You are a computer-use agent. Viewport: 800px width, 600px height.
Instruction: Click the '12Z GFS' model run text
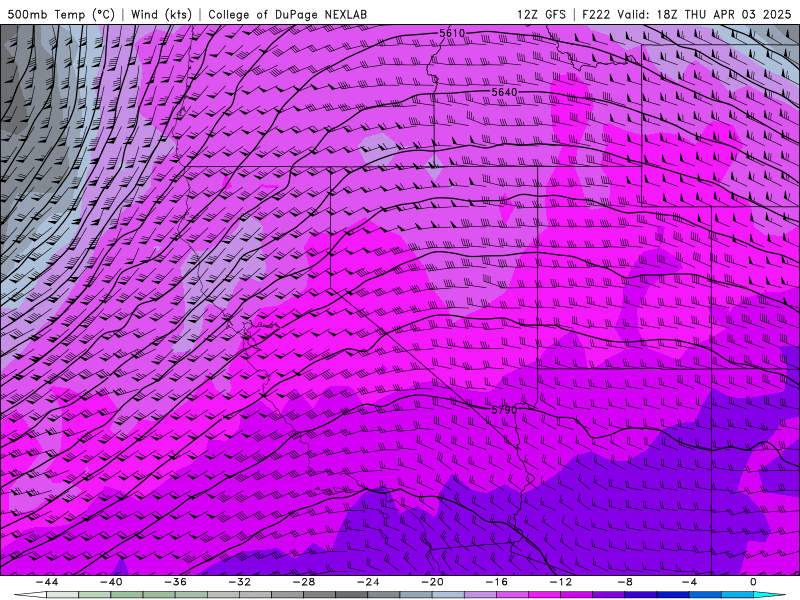tap(541, 14)
